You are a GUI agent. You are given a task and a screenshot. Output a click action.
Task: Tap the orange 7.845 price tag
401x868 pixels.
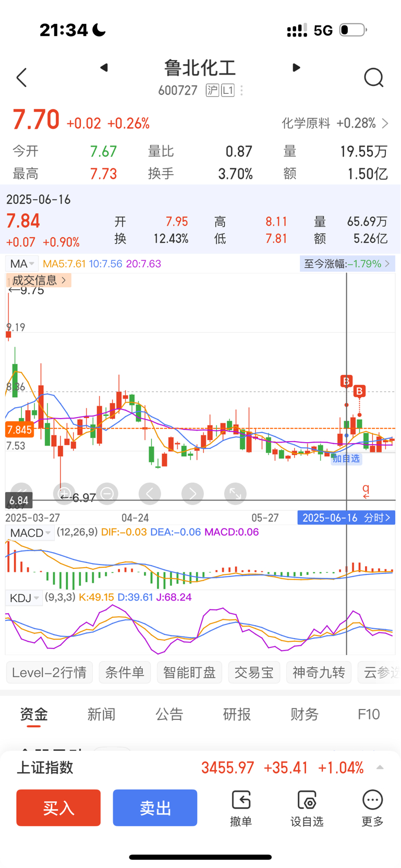click(19, 430)
